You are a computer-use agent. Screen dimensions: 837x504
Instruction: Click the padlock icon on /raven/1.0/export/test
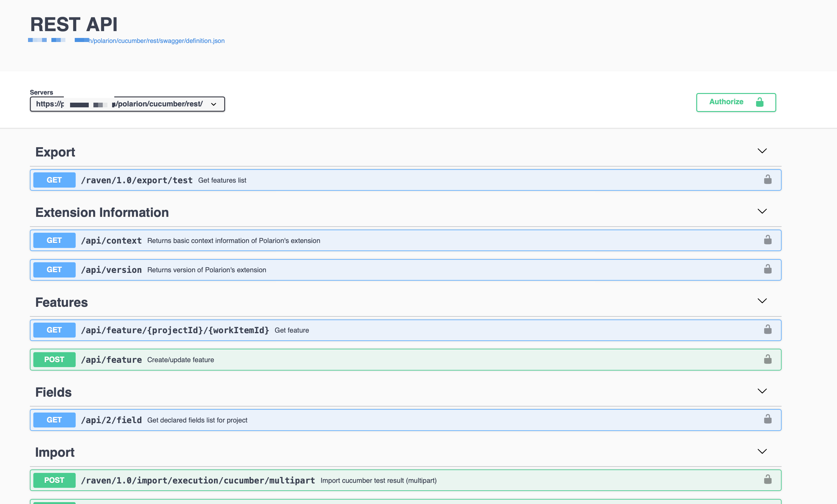pyautogui.click(x=768, y=180)
